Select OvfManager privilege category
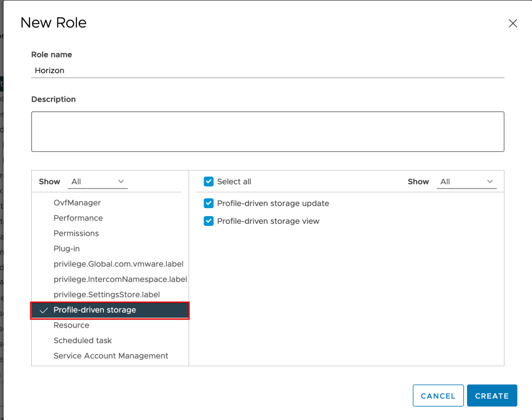532x420 pixels. click(77, 203)
